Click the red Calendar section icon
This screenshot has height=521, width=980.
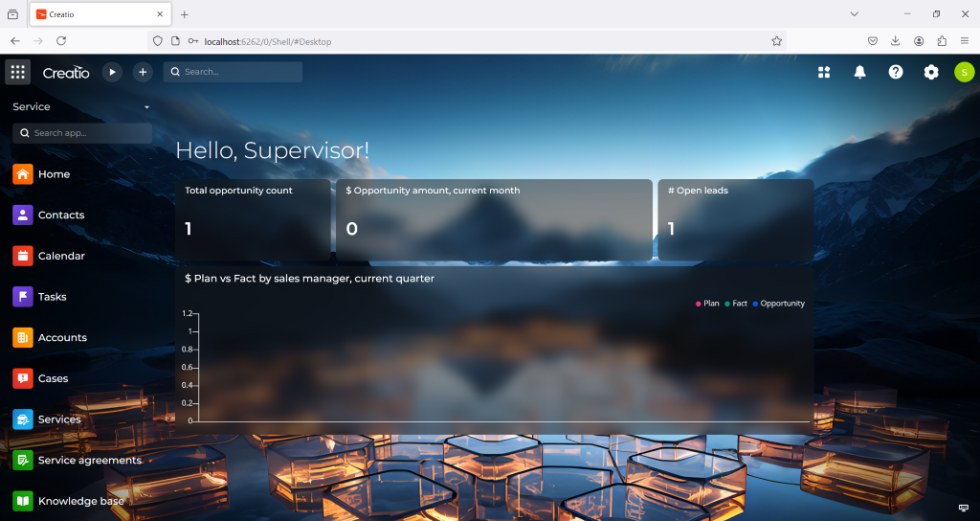coord(23,256)
